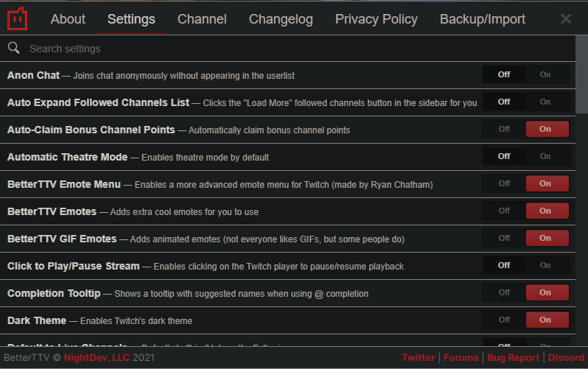588x369 pixels.
Task: Open the Bug Report link
Action: click(513, 358)
